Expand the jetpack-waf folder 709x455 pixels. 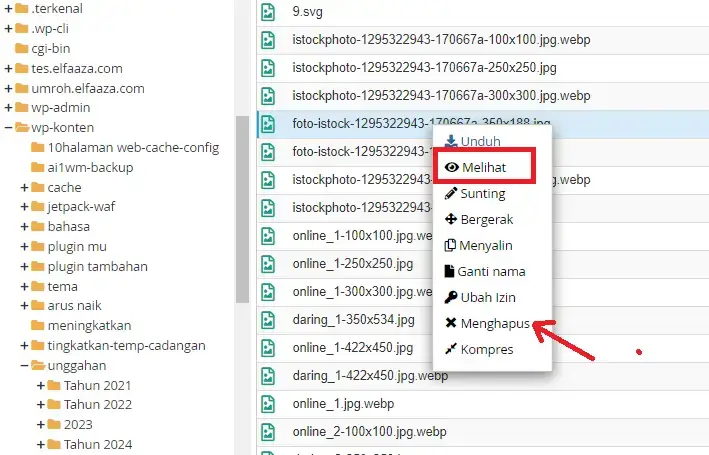(x=24, y=207)
